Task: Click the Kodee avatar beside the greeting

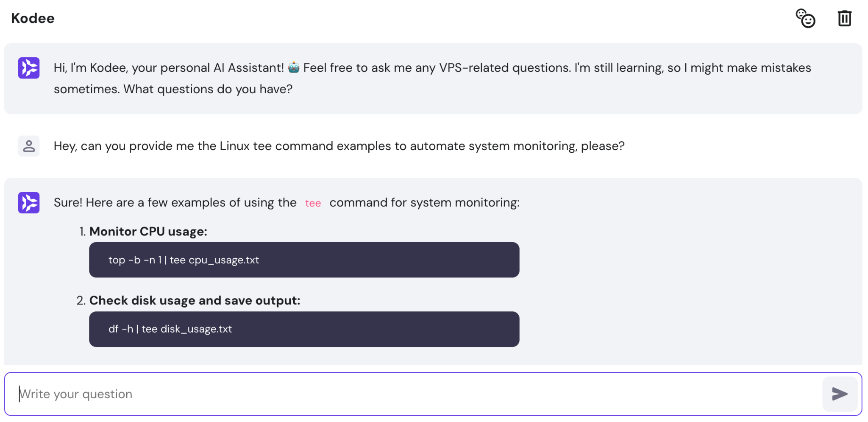Action: [28, 68]
